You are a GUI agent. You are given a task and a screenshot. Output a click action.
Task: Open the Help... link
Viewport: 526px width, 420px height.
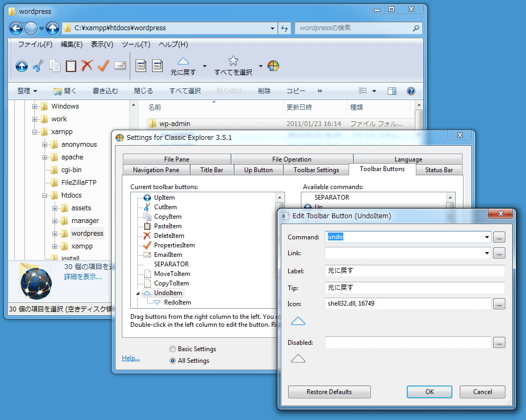click(131, 358)
